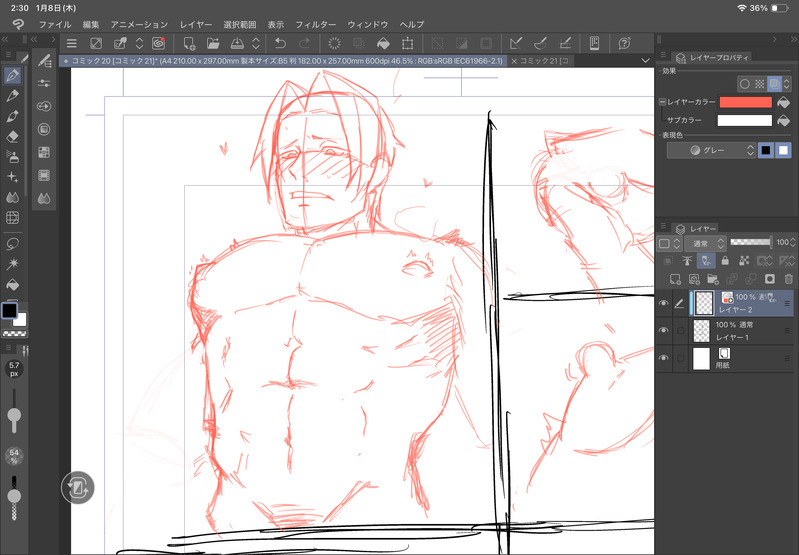Open the Color Set grid palette

tap(44, 152)
